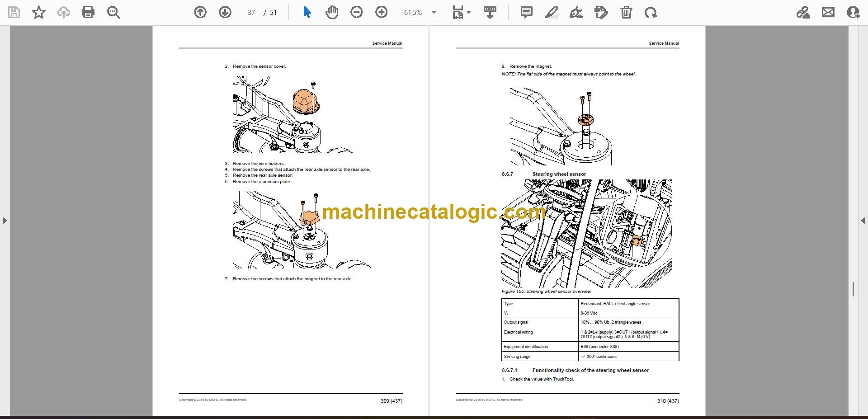The height and width of the screenshot is (419, 868).
Task: Open the sign document tool
Action: pyautogui.click(x=576, y=13)
